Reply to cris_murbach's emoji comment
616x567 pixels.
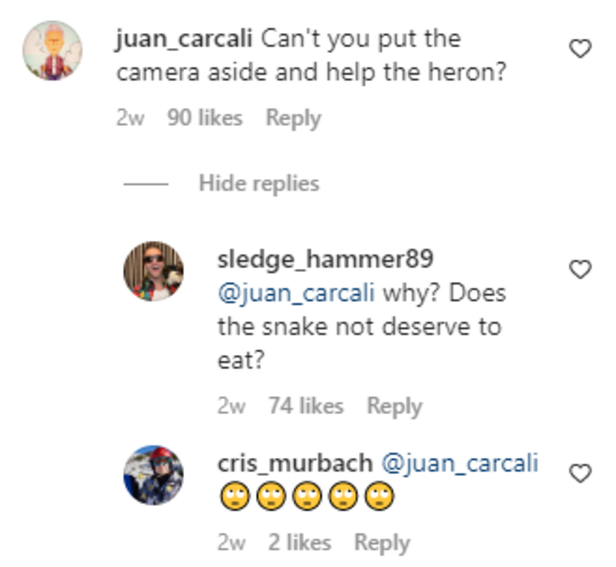382,543
